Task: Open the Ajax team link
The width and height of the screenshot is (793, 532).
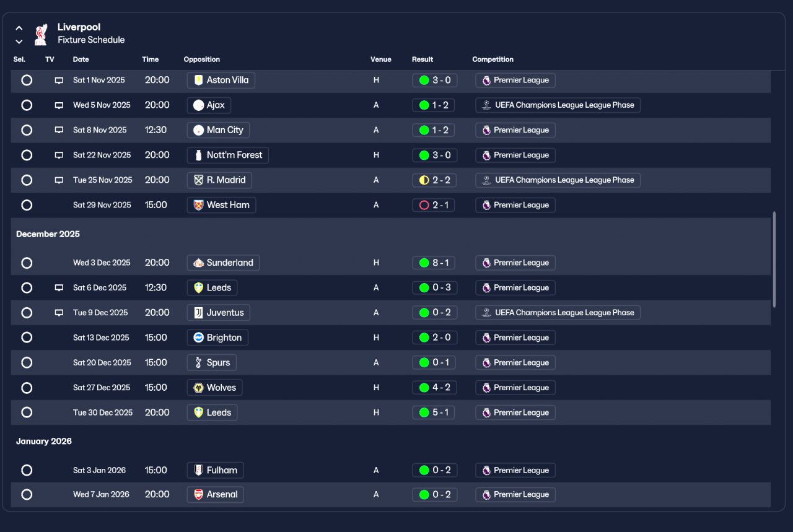Action: [209, 105]
